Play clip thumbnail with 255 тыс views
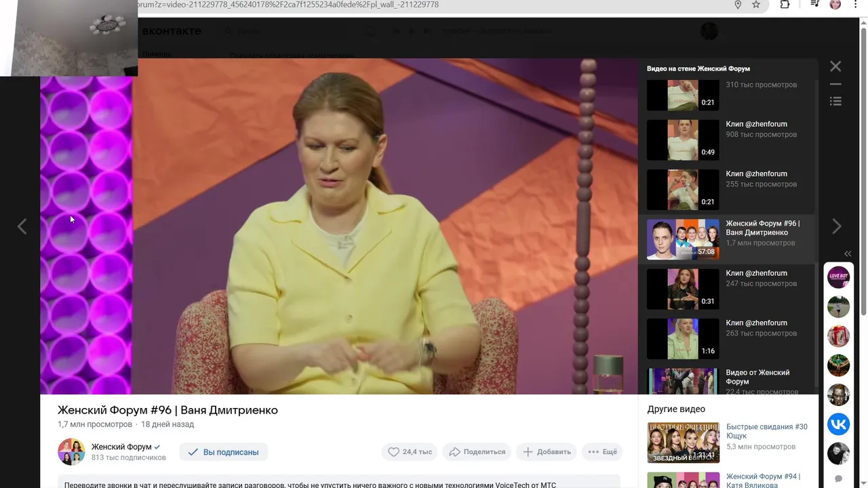The image size is (868, 488). pos(683,189)
